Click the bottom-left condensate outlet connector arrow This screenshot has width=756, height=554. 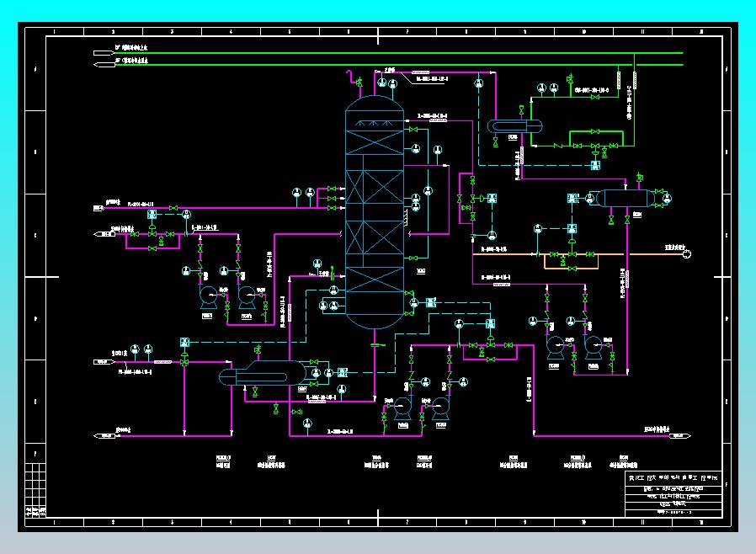coord(104,436)
